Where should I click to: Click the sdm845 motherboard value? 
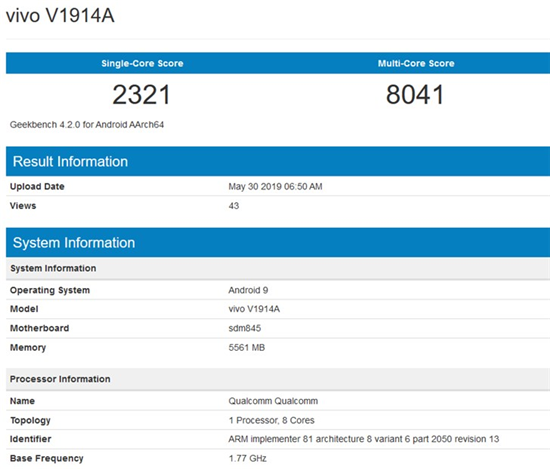click(x=244, y=328)
